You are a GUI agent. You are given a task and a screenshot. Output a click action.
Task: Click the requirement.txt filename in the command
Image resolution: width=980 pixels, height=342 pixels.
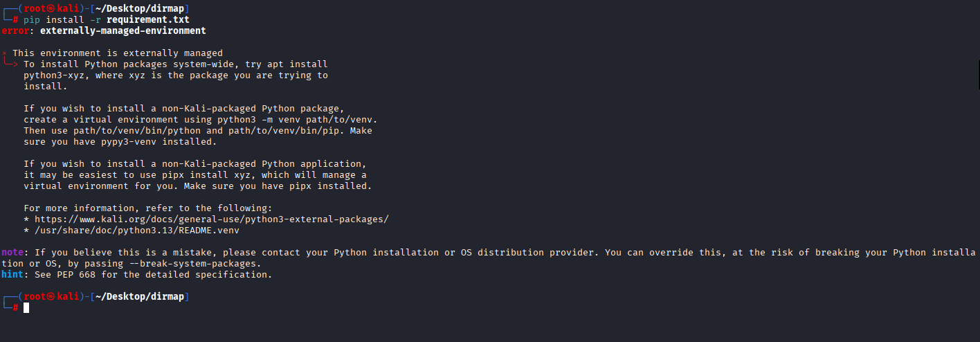pyautogui.click(x=147, y=20)
